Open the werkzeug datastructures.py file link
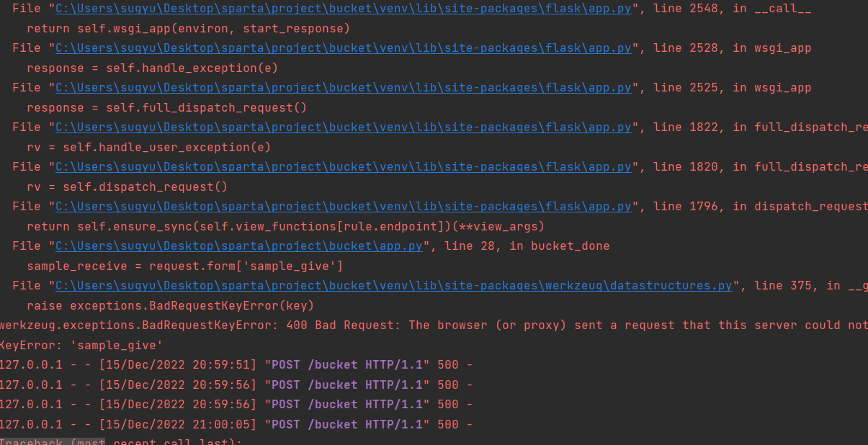This screenshot has height=445, width=868. (394, 286)
